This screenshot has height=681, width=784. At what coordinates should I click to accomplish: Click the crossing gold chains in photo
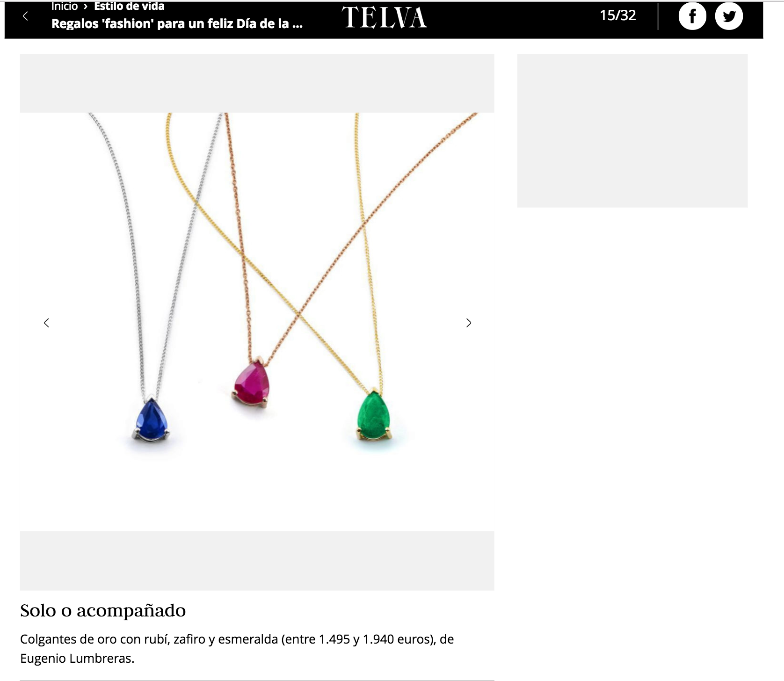(x=299, y=312)
